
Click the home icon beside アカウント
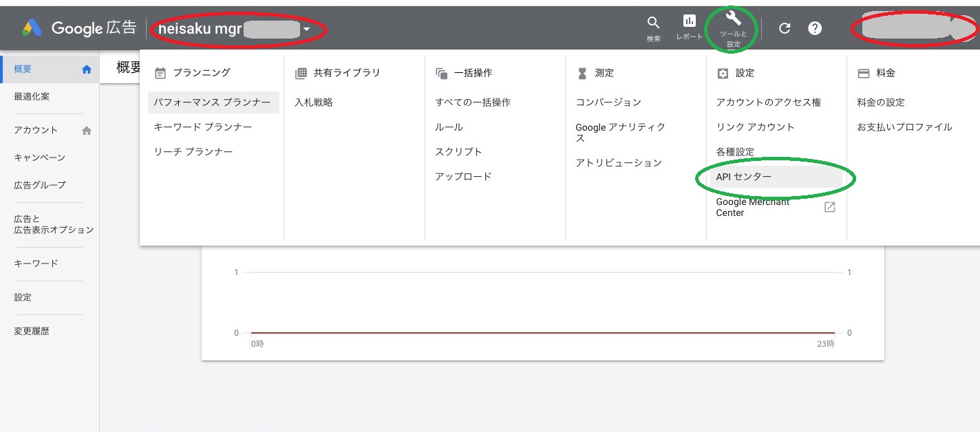[x=87, y=130]
